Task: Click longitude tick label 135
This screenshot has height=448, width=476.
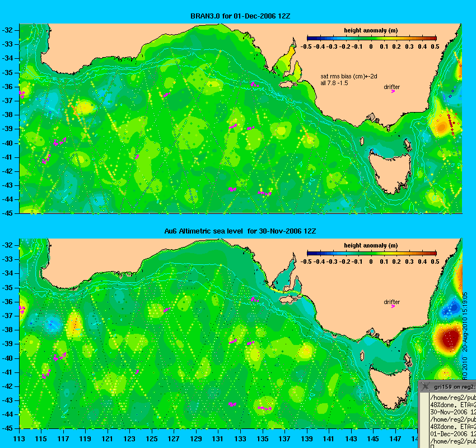Action: point(262,439)
